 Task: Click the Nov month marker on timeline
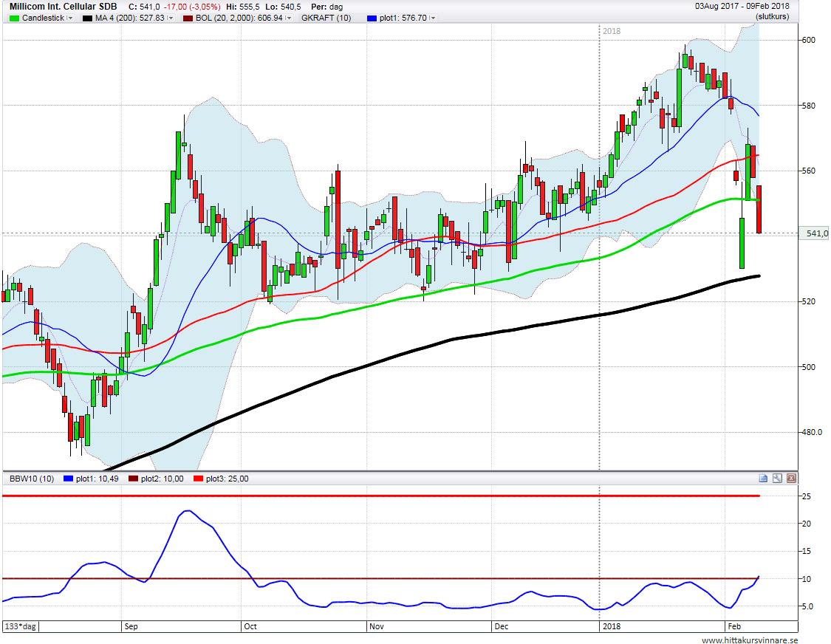(x=376, y=626)
